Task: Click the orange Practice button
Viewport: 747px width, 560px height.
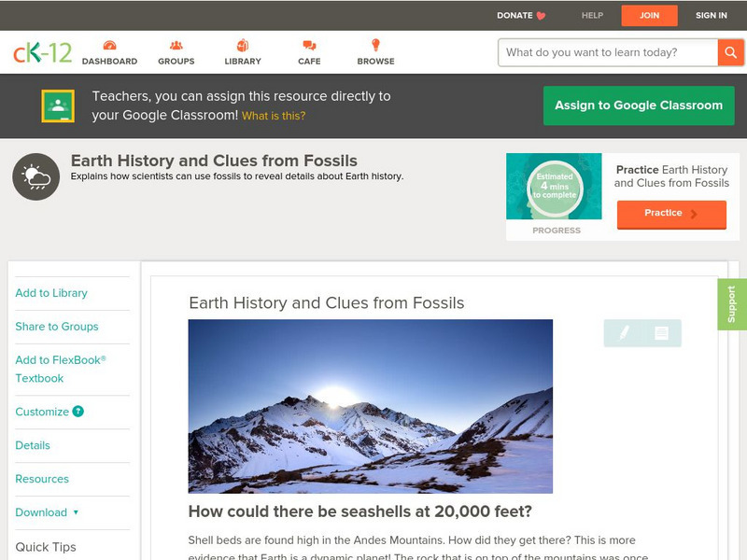Action: point(671,215)
